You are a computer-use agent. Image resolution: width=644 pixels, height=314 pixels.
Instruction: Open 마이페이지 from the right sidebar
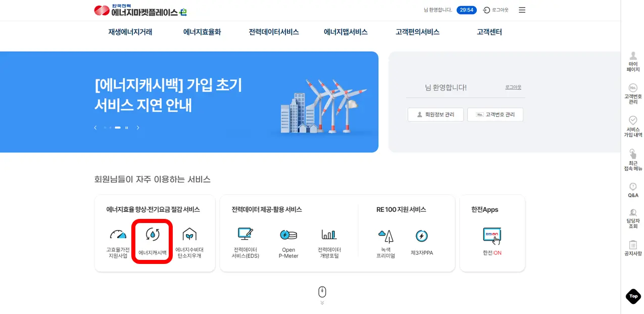click(x=633, y=61)
